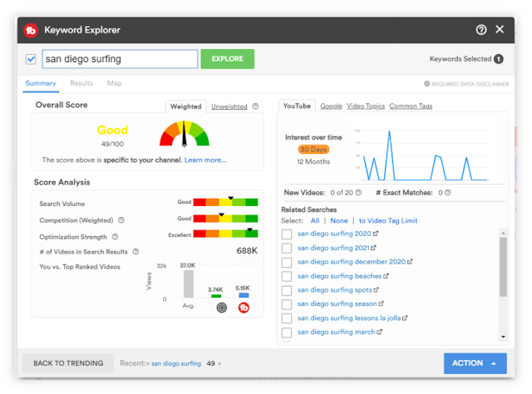Click BACK TO TRENDING button
This screenshot has width=532, height=394.
coord(68,363)
